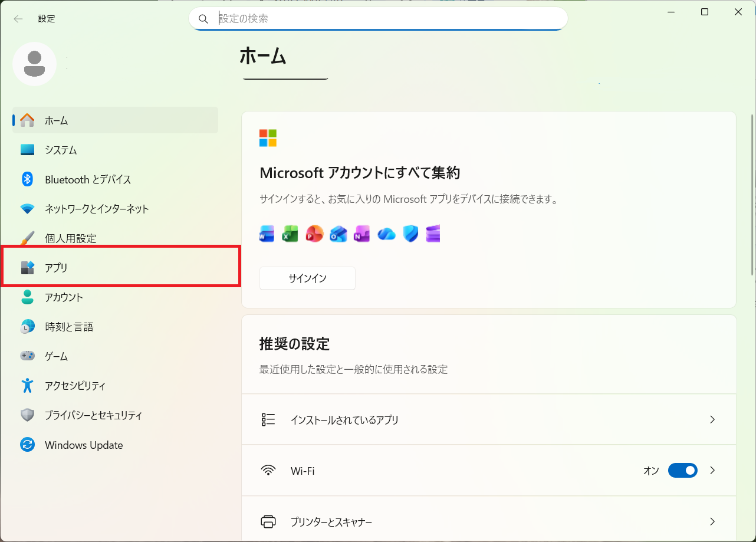This screenshot has width=756, height=542.
Task: Click the Windows Update sync icon
Action: [27, 445]
